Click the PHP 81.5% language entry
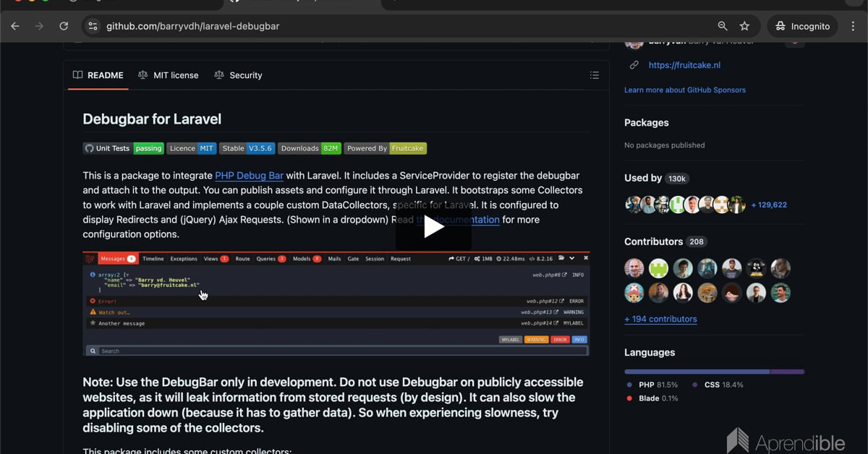 point(652,385)
